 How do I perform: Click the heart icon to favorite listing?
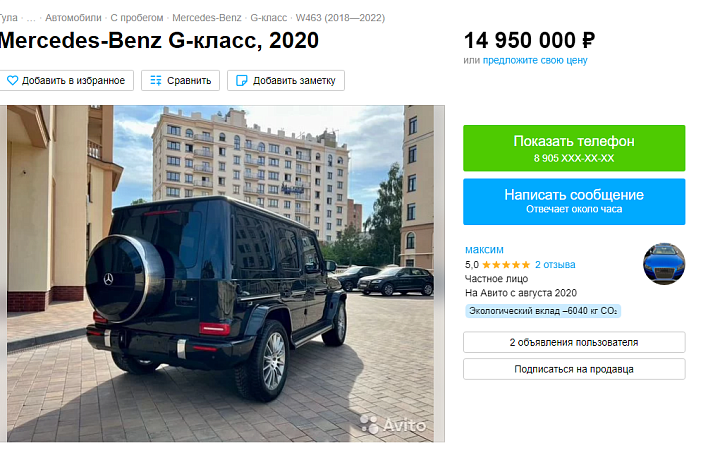(12, 81)
